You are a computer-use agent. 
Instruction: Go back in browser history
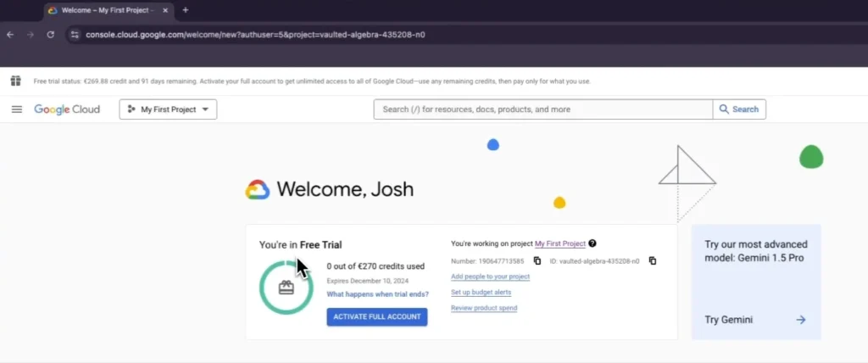[10, 35]
